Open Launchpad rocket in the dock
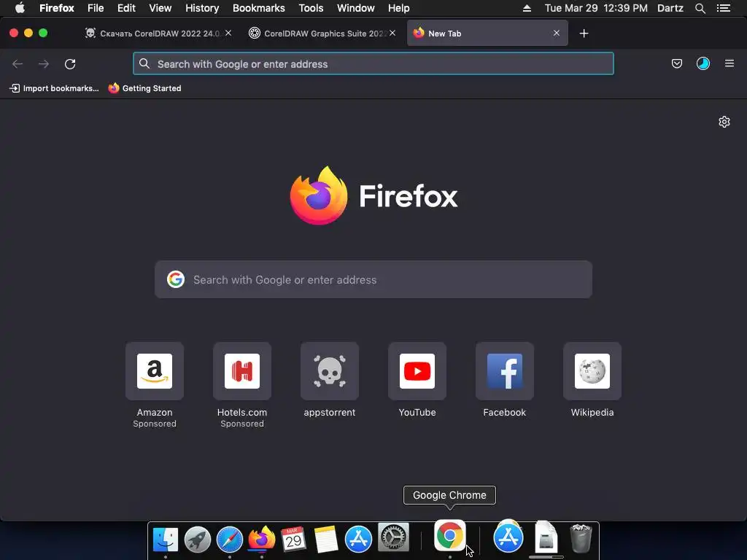The image size is (747, 560). point(197,539)
